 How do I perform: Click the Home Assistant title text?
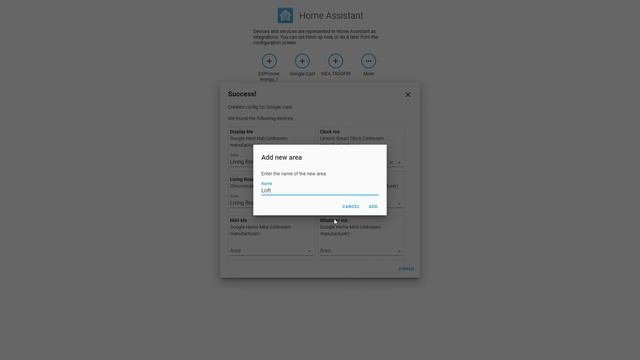point(331,16)
